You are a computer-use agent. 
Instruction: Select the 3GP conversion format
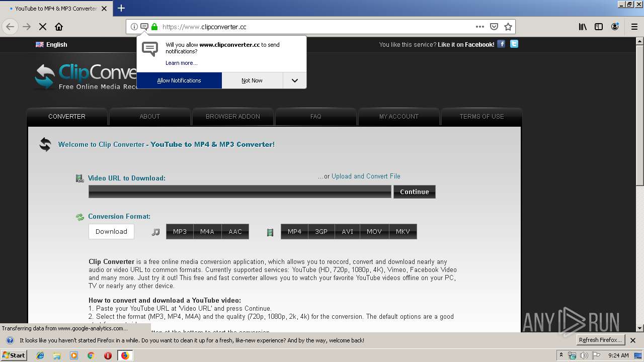[321, 231]
